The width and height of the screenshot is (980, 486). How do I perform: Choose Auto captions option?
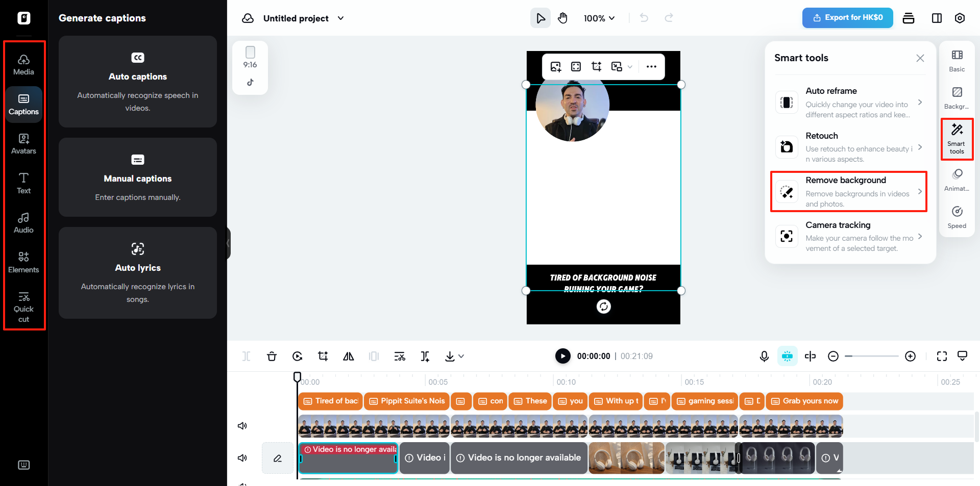point(138,82)
